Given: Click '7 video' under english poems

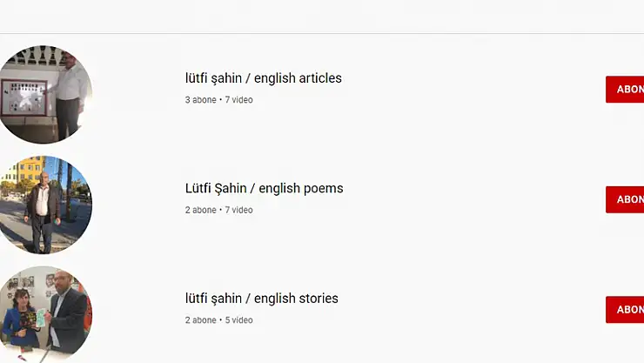Looking at the screenshot, I should (x=238, y=210).
